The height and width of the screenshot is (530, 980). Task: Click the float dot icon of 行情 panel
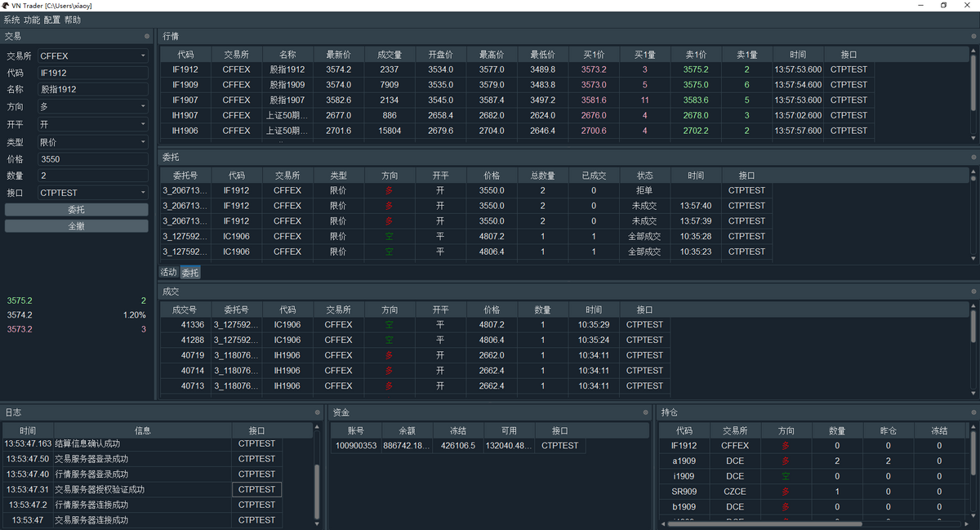coord(973,36)
